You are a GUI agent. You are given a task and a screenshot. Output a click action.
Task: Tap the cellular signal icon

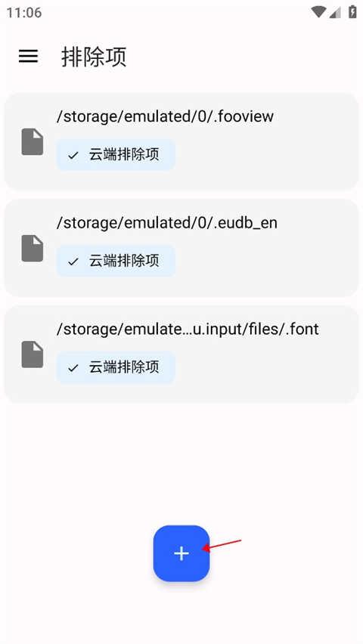335,12
